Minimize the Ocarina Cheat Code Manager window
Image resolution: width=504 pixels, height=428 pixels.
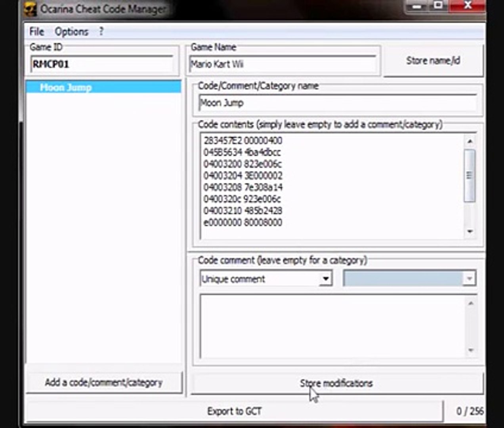pyautogui.click(x=416, y=6)
